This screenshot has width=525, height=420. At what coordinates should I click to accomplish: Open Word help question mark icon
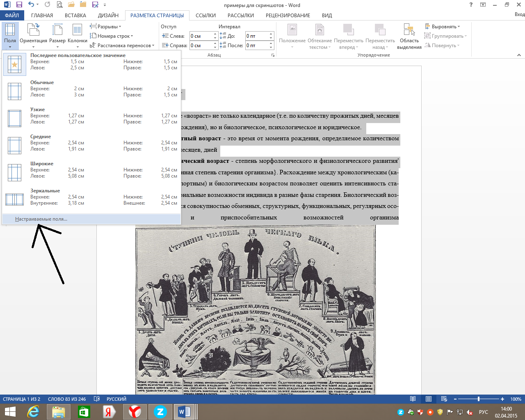(x=470, y=5)
